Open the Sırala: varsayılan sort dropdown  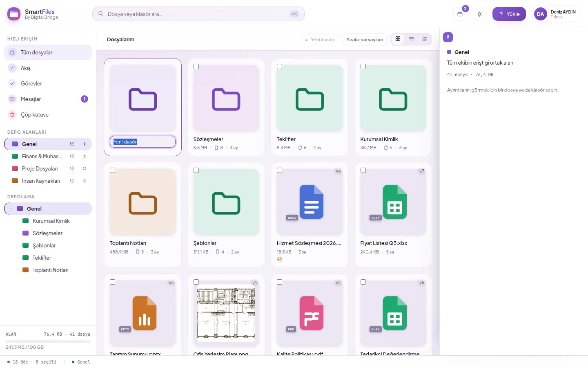[x=365, y=40]
